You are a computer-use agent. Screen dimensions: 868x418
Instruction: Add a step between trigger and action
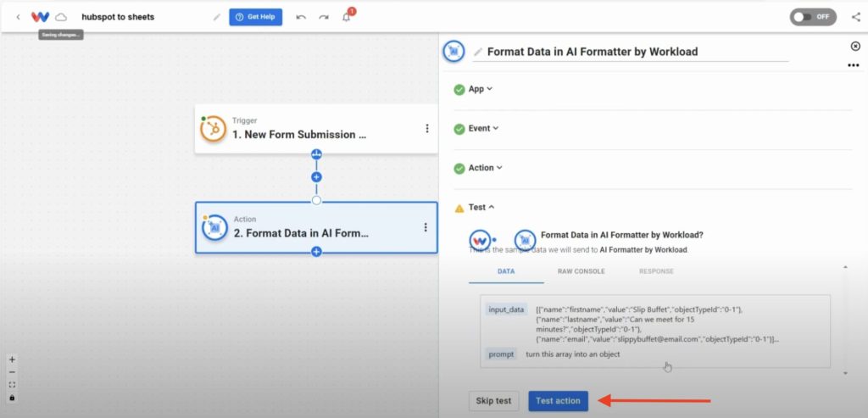[317, 177]
